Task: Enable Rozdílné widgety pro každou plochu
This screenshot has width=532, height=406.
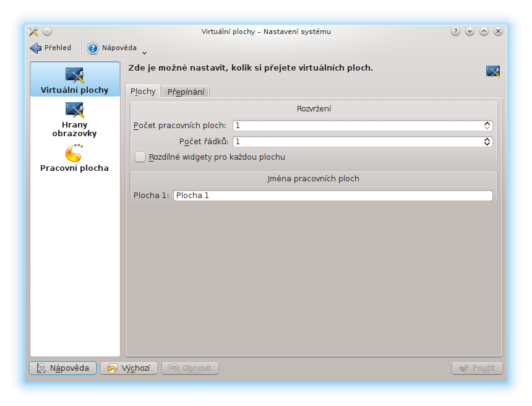Action: tap(140, 157)
